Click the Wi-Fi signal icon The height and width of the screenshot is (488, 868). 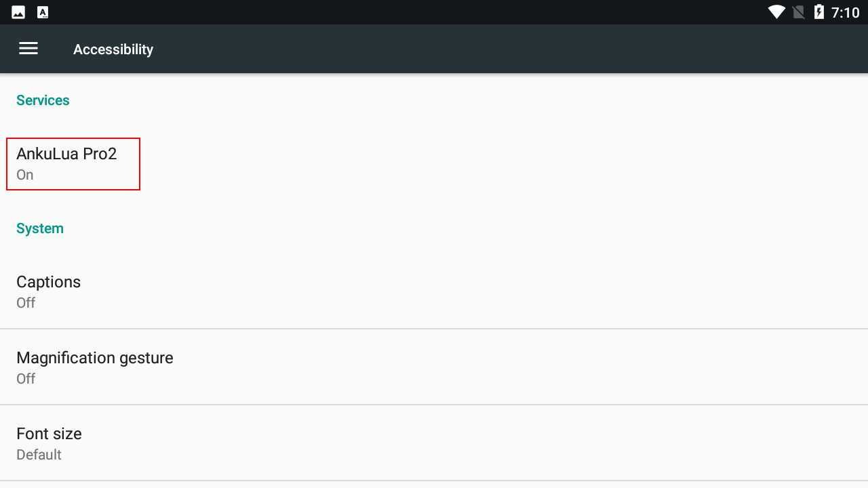point(776,12)
